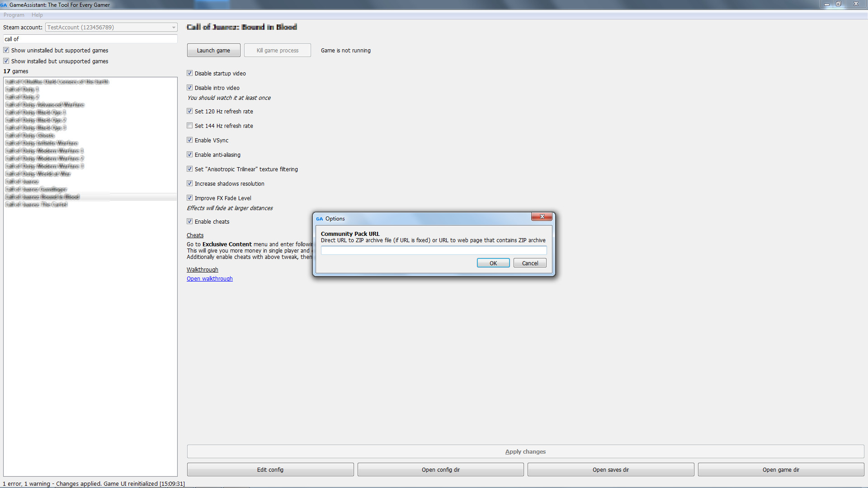
Task: Disable the startup video option
Action: click(190, 73)
